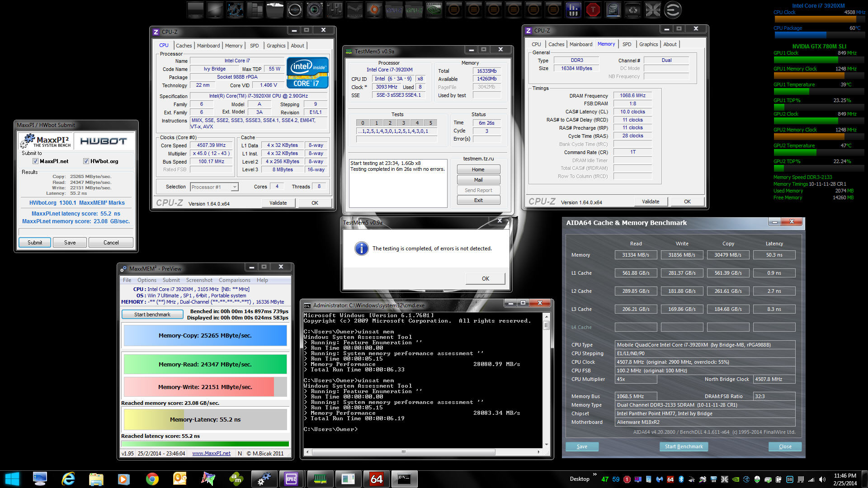The width and height of the screenshot is (868, 488).
Task: Click the Desktop toolbar label on taskbar
Action: [x=579, y=479]
